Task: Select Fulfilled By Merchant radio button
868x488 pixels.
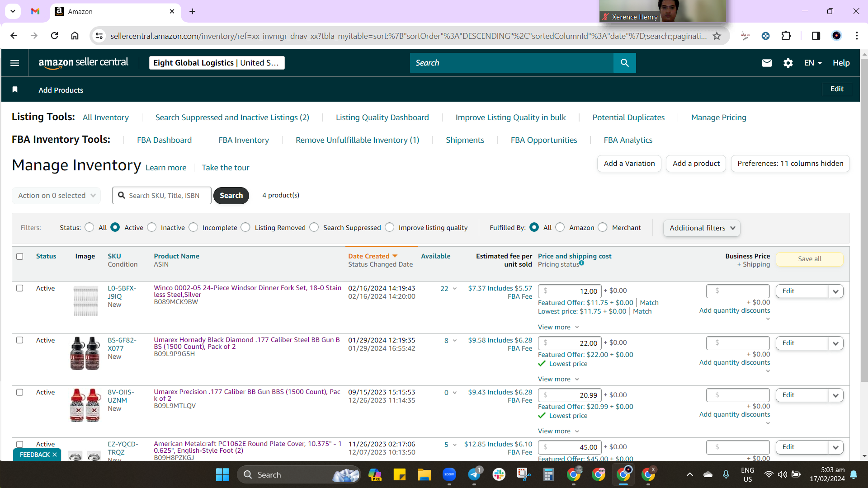Action: coord(603,227)
